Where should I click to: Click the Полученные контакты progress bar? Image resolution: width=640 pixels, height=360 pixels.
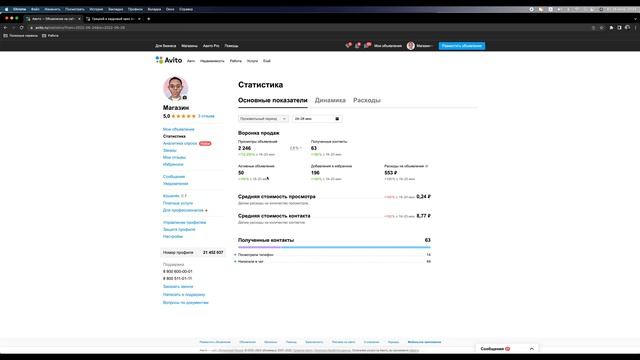pyautogui.click(x=334, y=247)
